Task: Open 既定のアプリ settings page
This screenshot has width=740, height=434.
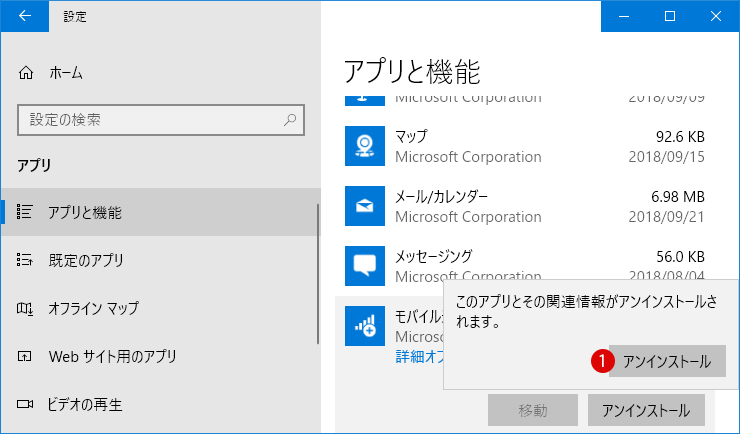Action: (160, 260)
